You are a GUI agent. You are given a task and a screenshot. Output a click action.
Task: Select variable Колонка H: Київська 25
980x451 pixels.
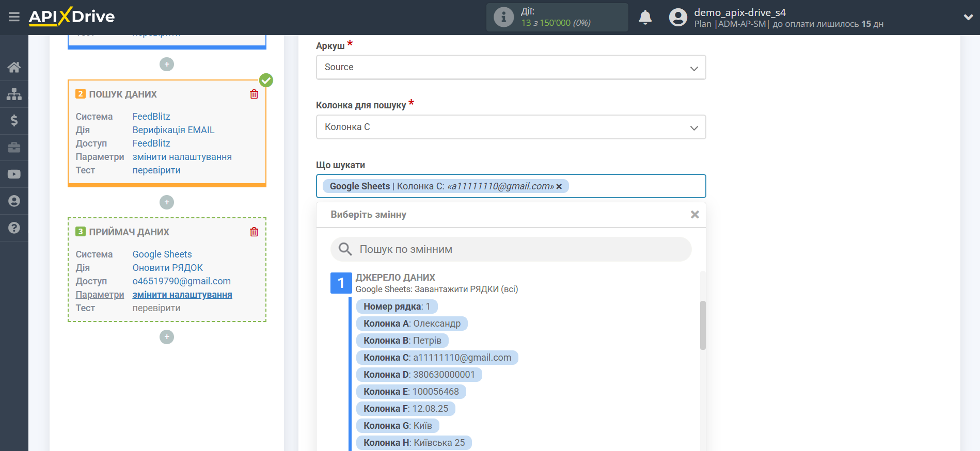(414, 443)
